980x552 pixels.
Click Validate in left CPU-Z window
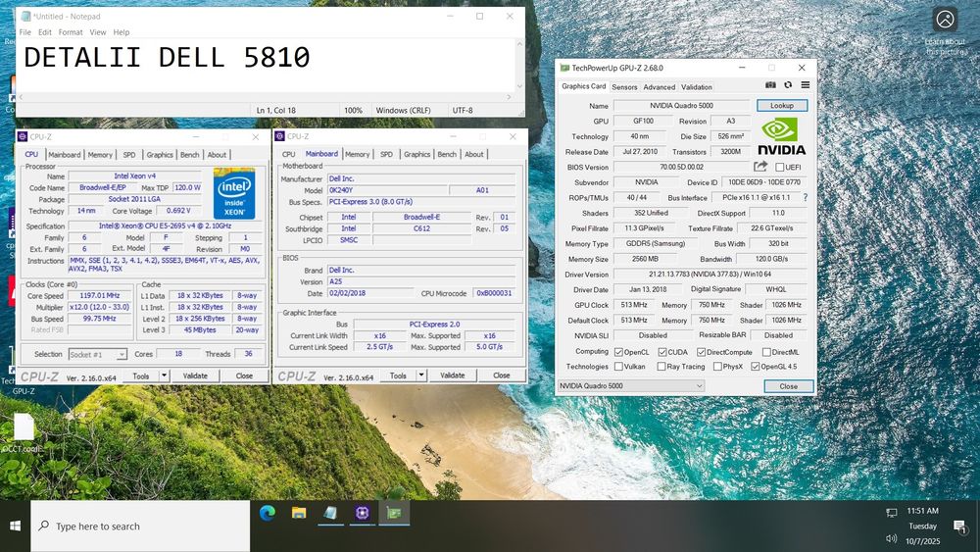[x=195, y=376]
